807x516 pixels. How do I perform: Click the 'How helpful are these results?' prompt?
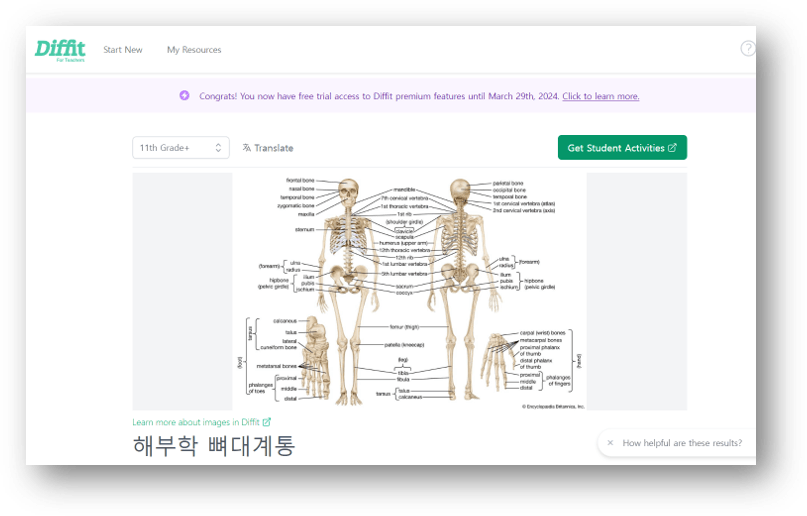pos(682,443)
